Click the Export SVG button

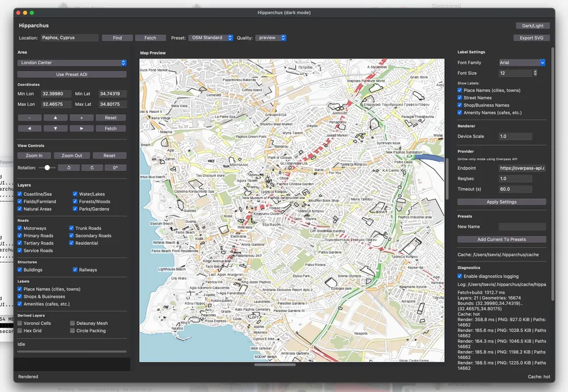pos(532,38)
